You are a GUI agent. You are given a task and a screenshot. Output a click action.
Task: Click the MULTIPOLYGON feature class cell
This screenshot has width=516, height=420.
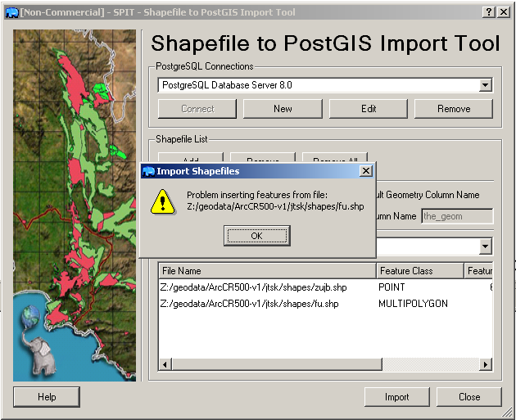pyautogui.click(x=413, y=303)
